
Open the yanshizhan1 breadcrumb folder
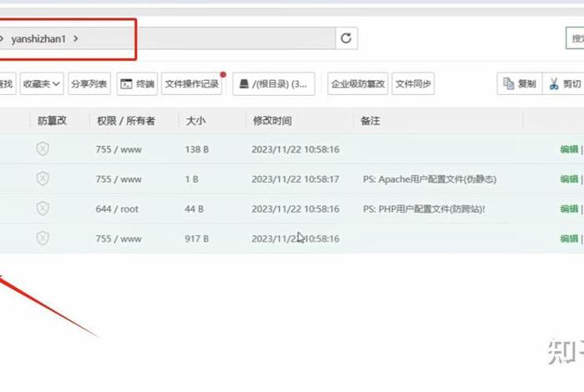(x=38, y=38)
